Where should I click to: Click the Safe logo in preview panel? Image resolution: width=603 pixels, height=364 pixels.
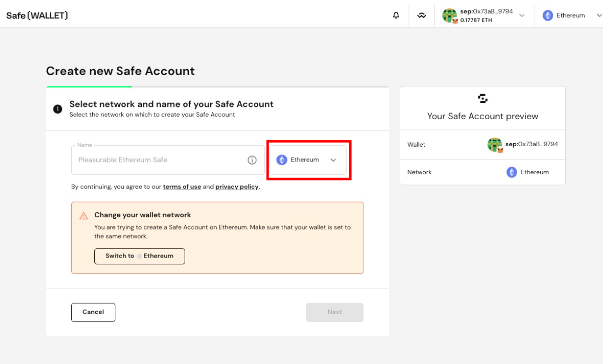483,99
